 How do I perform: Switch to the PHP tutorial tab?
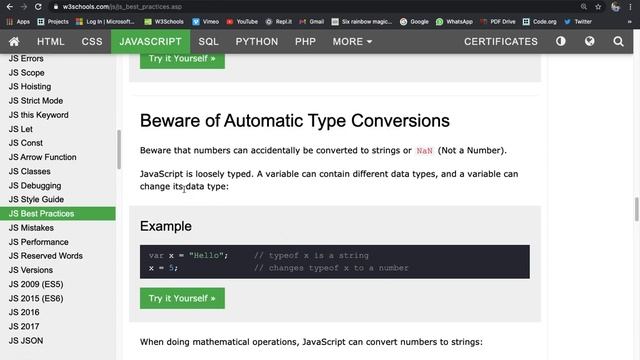coord(305,41)
